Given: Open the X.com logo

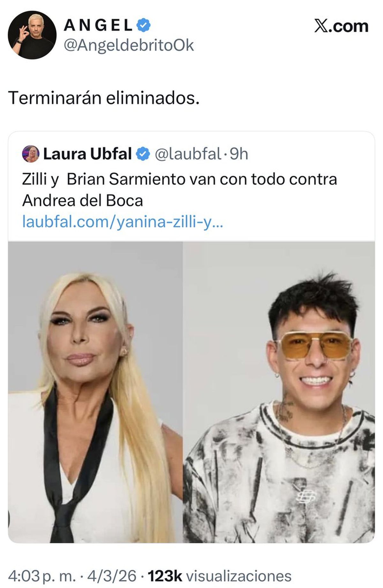Looking at the screenshot, I should (341, 26).
